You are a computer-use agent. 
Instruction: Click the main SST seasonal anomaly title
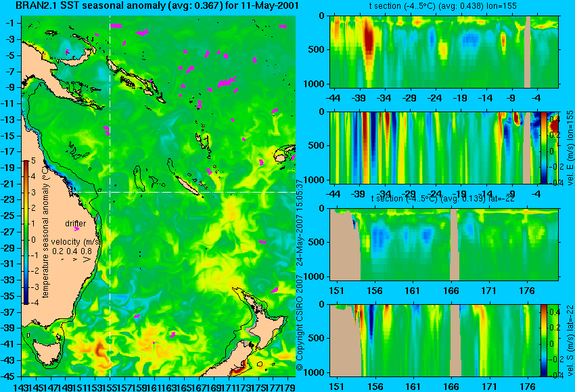156,5
